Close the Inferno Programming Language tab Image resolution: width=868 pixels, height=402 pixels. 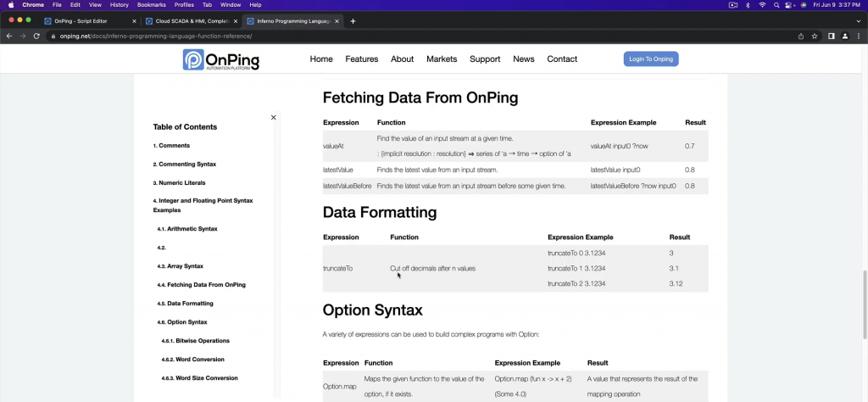pyautogui.click(x=337, y=21)
